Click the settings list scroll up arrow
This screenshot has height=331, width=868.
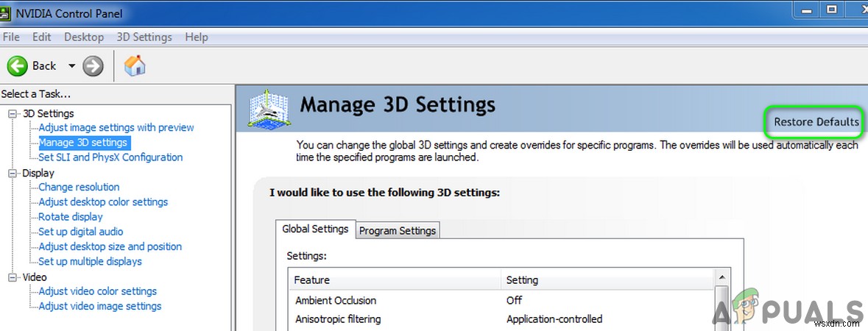721,277
